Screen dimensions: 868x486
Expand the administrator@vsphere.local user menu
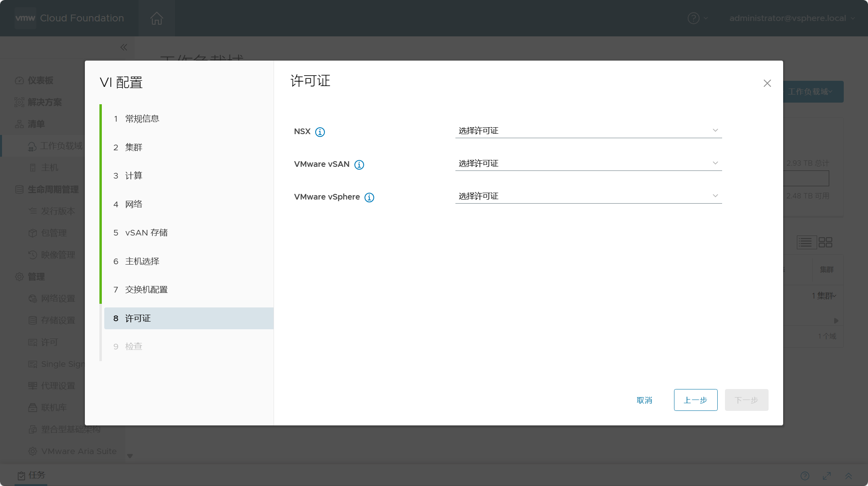(792, 18)
